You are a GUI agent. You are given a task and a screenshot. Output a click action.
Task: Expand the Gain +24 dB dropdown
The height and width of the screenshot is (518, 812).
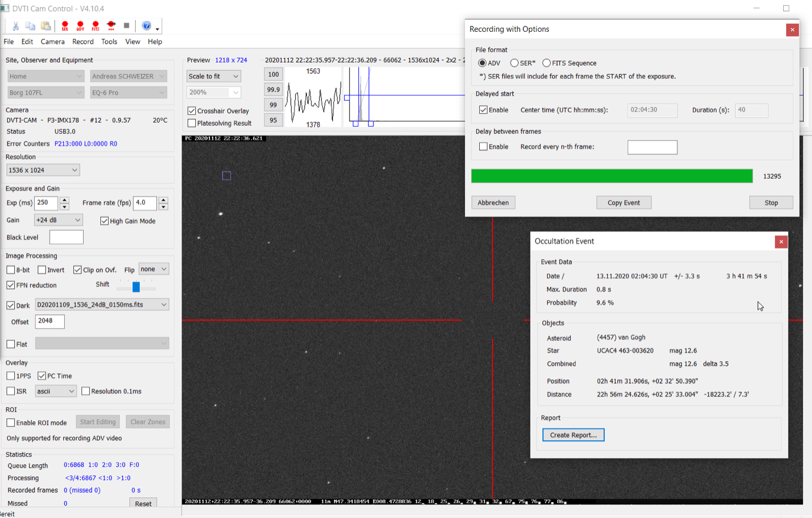pyautogui.click(x=58, y=220)
